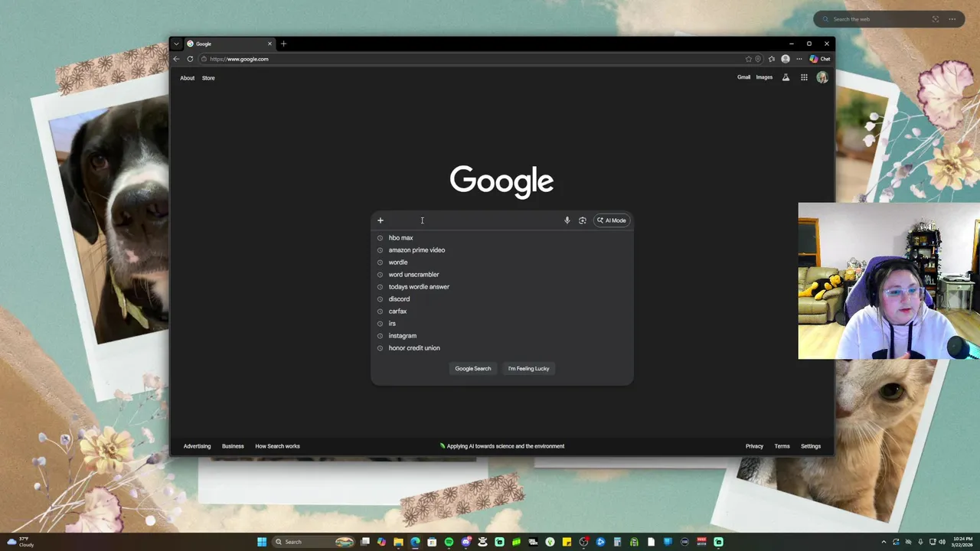This screenshot has width=980, height=551.
Task: Open Google Search Labs flask icon
Action: click(786, 77)
